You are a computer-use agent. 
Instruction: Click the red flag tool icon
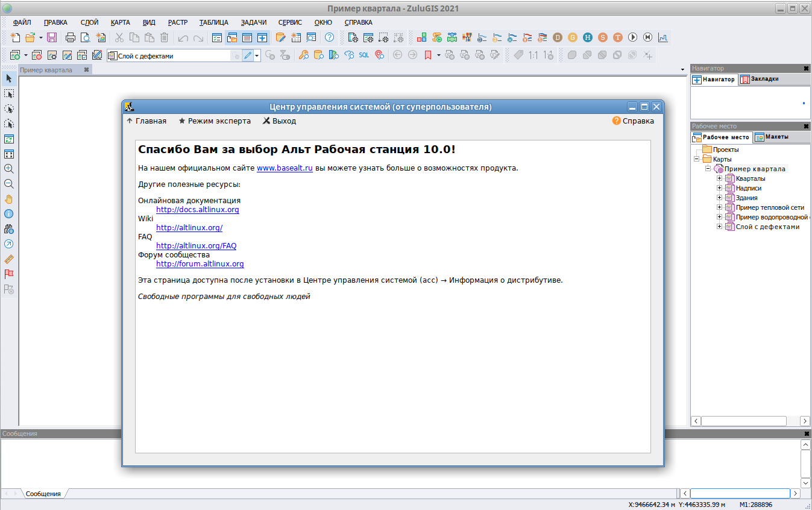(x=9, y=274)
